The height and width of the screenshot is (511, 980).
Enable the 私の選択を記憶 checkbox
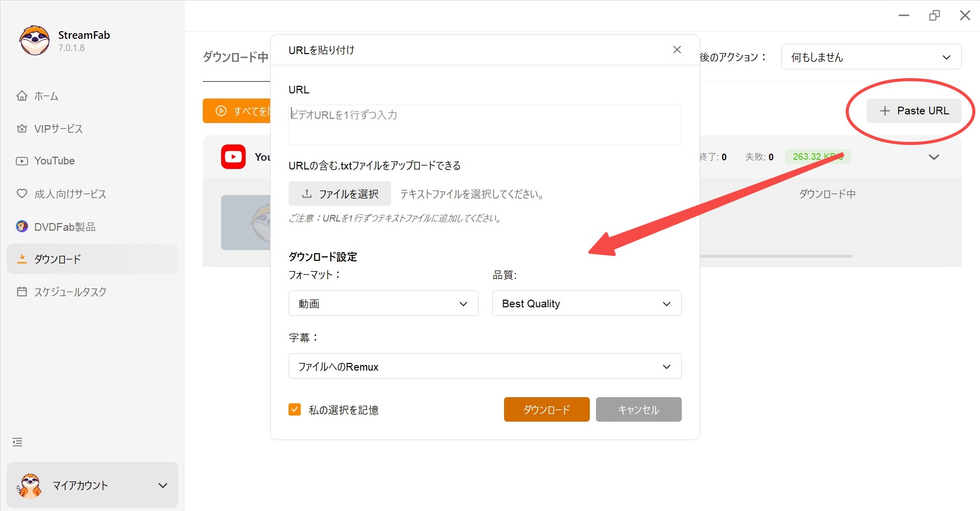(295, 409)
